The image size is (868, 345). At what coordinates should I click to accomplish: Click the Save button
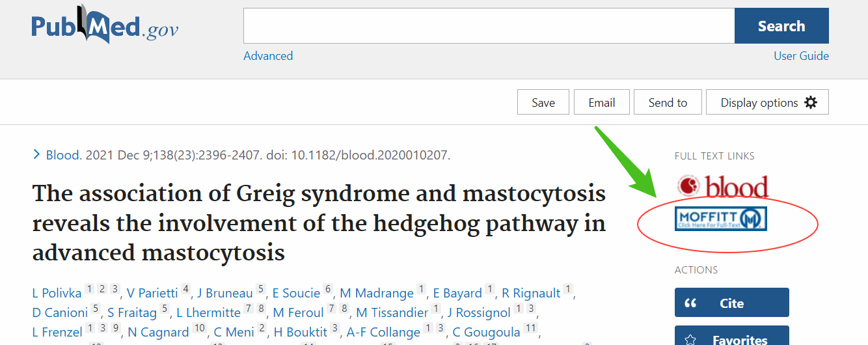[543, 102]
